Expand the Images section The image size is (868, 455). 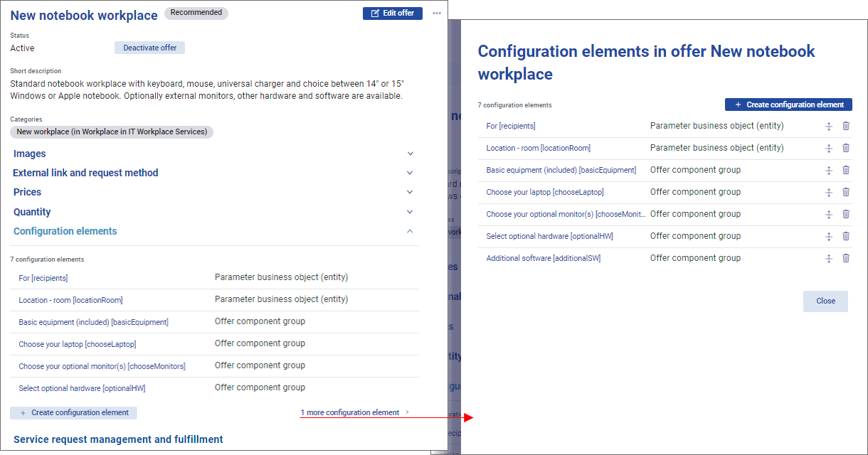pyautogui.click(x=410, y=154)
